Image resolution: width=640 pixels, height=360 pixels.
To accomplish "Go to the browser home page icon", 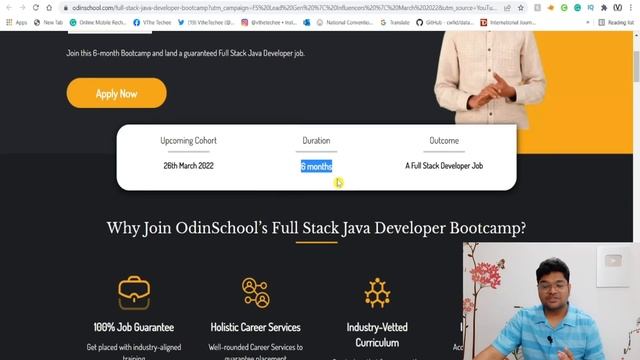I will (x=49, y=8).
